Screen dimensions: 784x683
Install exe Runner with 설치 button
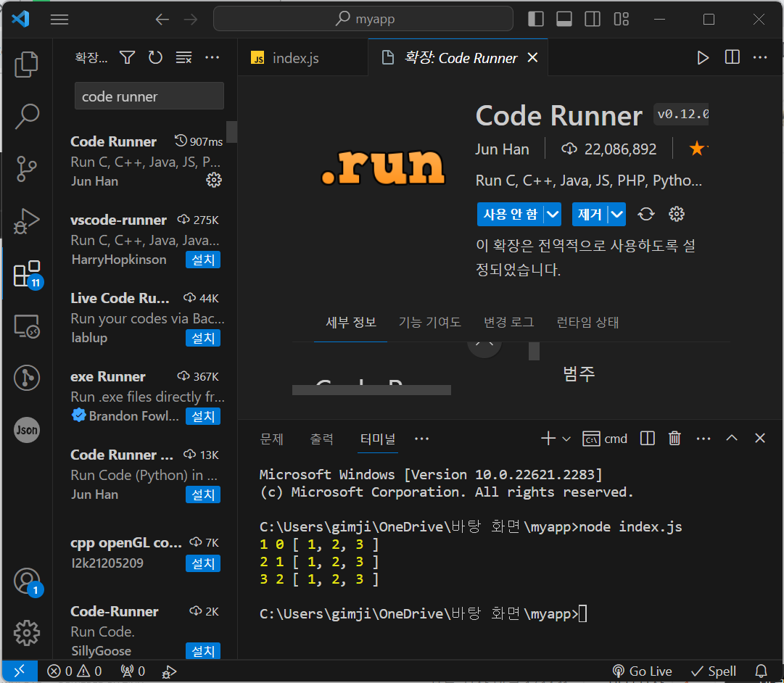pos(203,416)
